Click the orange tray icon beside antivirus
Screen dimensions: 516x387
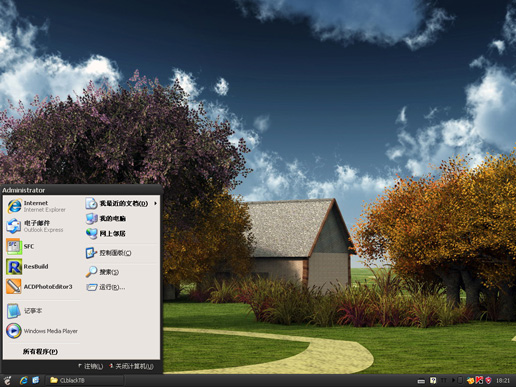(x=470, y=380)
